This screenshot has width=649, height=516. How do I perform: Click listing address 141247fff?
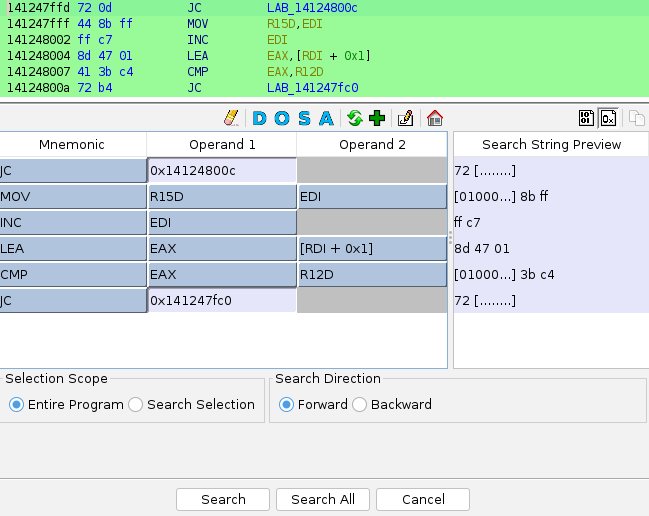(38, 24)
